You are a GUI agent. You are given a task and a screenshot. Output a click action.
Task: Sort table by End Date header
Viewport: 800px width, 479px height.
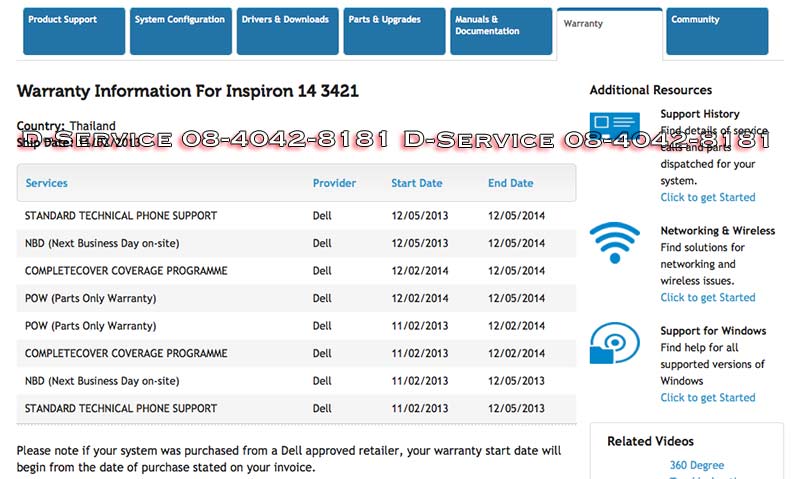coord(510,183)
